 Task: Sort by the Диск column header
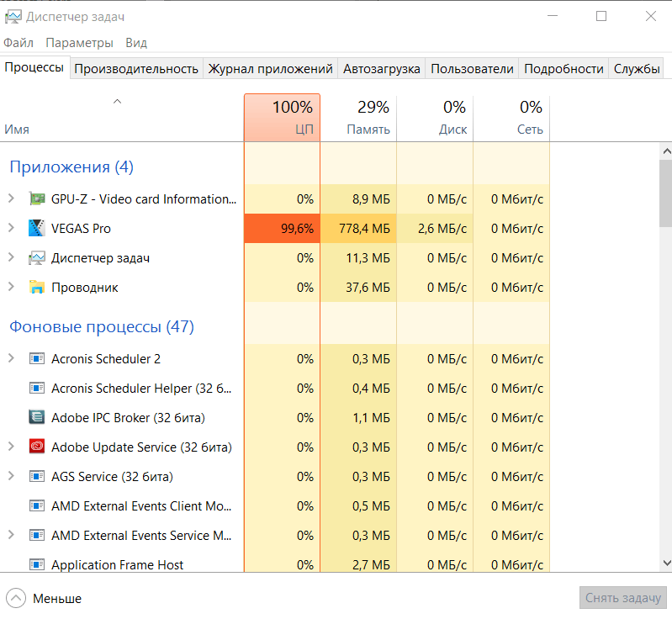click(435, 118)
